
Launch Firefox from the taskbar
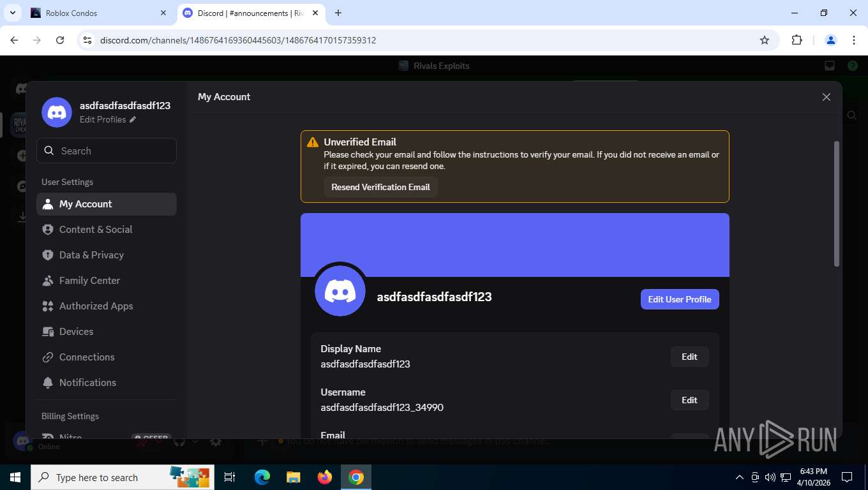click(x=325, y=477)
